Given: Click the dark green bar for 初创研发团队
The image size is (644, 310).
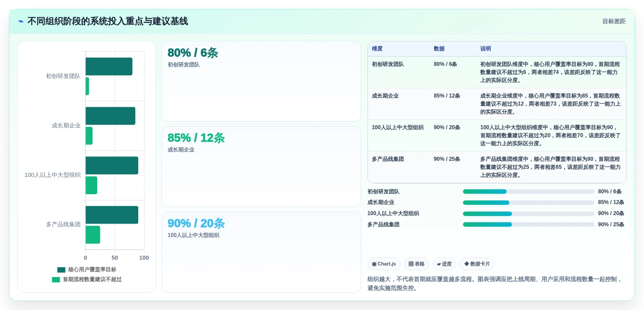Looking at the screenshot, I should point(109,66).
